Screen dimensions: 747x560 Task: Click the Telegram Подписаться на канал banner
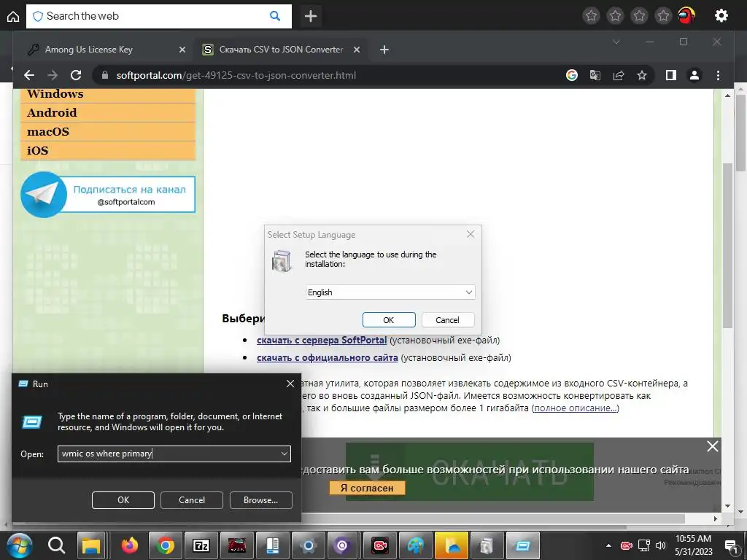108,195
